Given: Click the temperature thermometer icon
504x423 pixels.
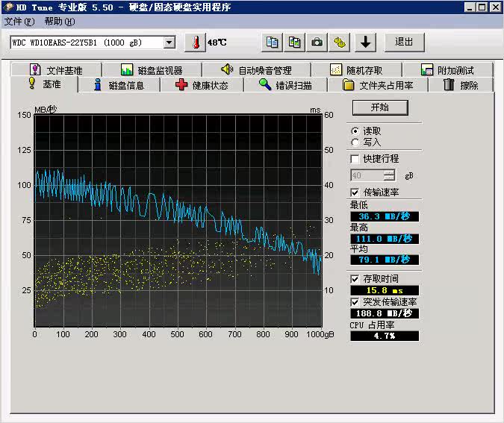Looking at the screenshot, I should pyautogui.click(x=195, y=42).
